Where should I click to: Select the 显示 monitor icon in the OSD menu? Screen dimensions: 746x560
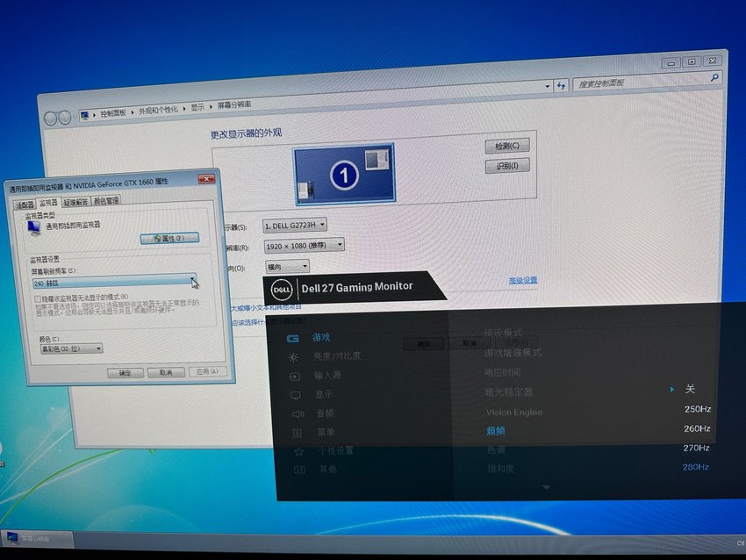tap(296, 395)
